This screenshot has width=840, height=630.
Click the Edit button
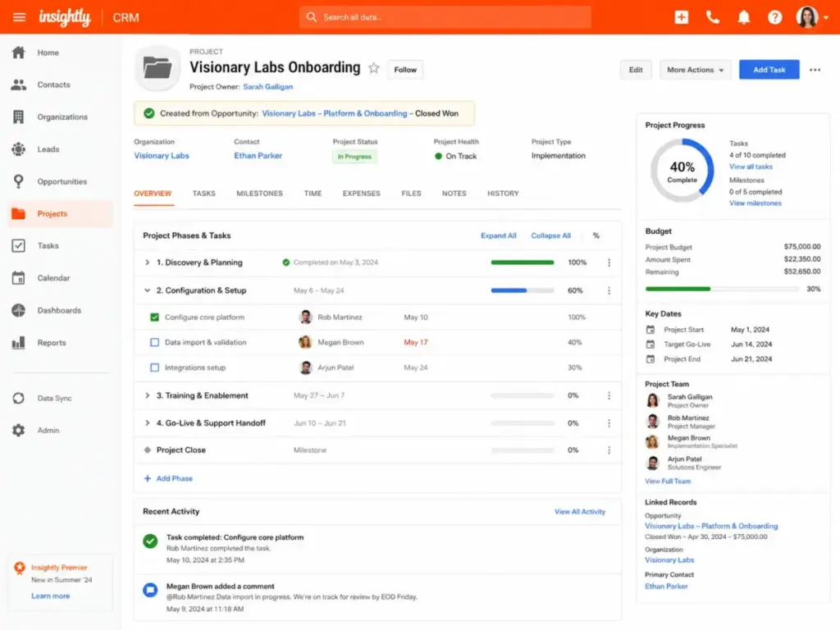[636, 70]
